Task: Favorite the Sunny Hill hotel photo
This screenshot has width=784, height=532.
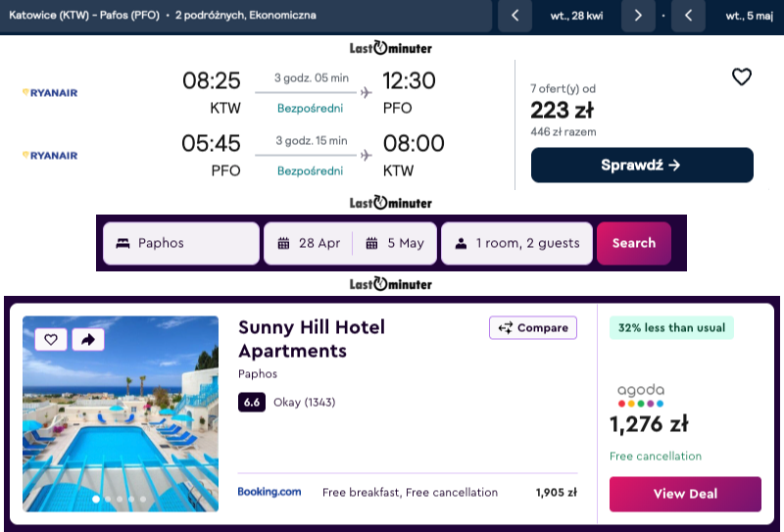Action: (51, 340)
